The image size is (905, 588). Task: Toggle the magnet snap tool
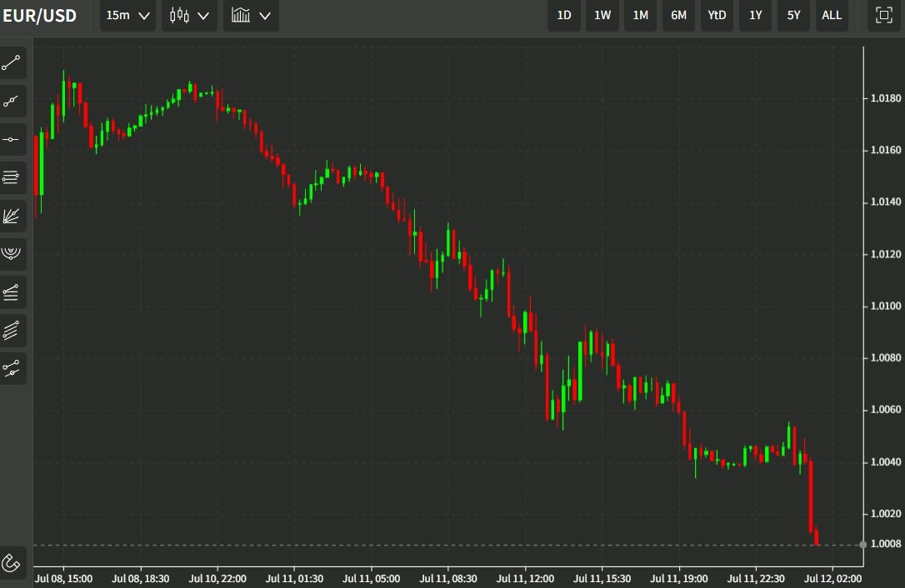11,563
